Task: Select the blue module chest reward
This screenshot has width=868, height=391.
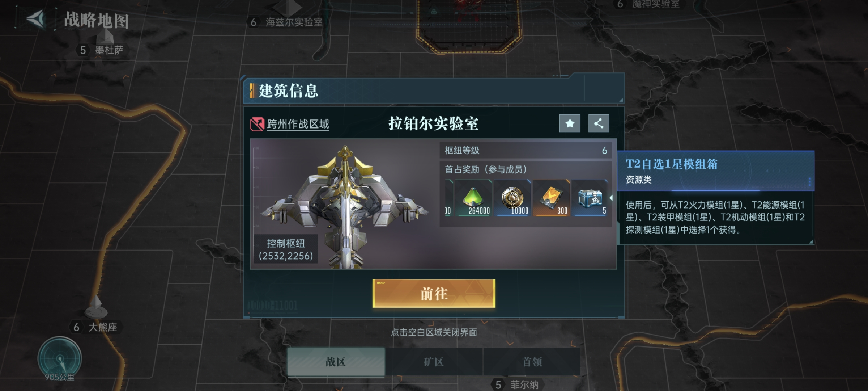Action: [x=590, y=198]
